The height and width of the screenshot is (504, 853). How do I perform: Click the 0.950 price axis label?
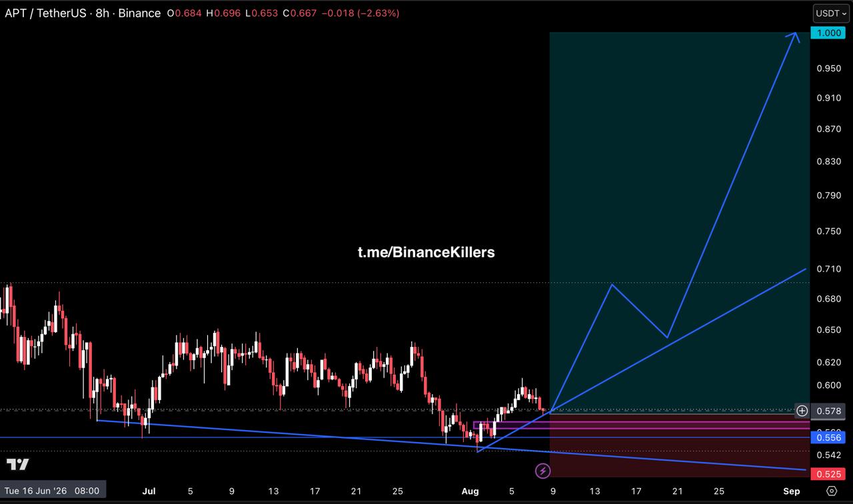coord(828,68)
